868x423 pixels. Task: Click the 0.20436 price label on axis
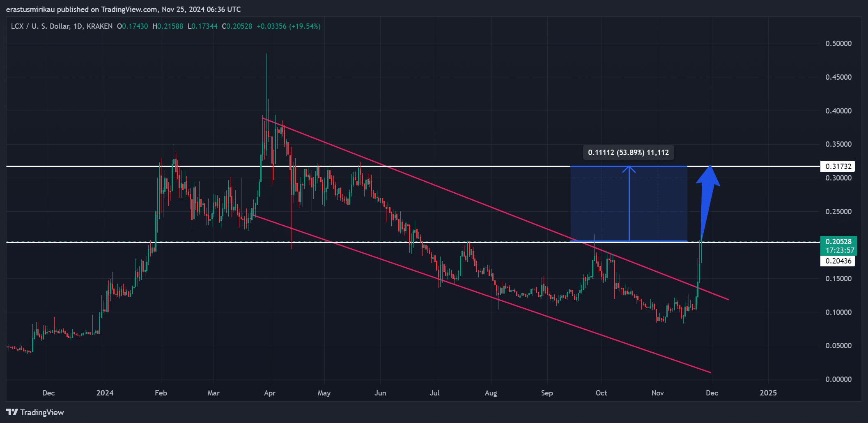[x=838, y=261]
